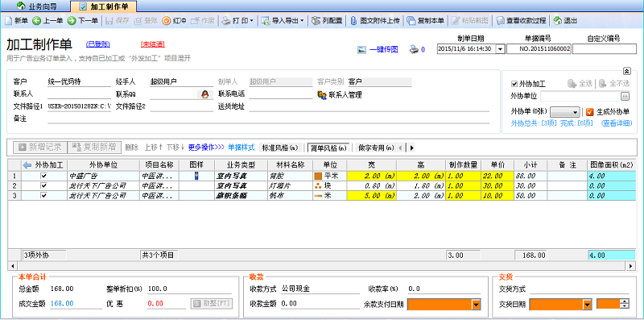Open the 打印 print menu
The width and height of the screenshot is (644, 320).
click(x=238, y=21)
